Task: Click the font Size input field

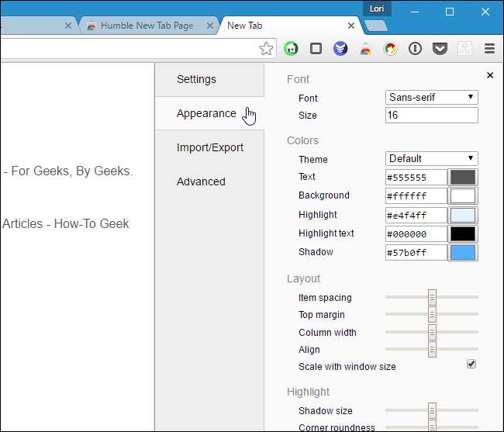Action: point(431,115)
